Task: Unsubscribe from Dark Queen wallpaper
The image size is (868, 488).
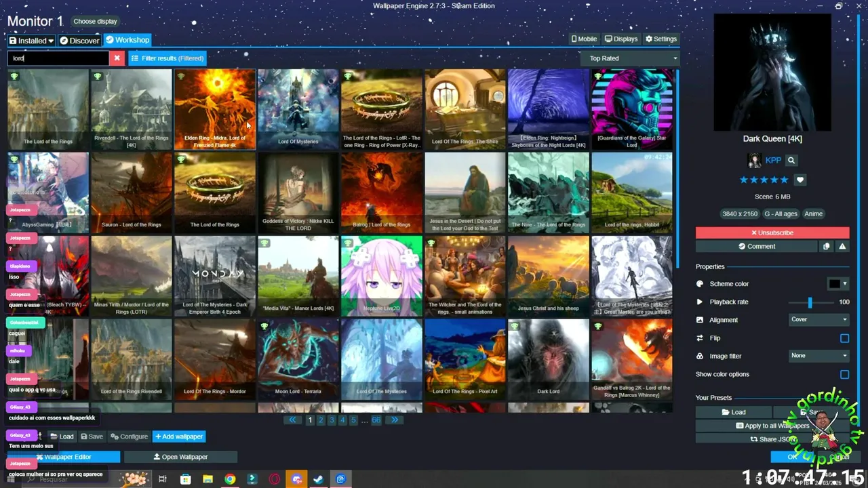Action: click(x=772, y=232)
